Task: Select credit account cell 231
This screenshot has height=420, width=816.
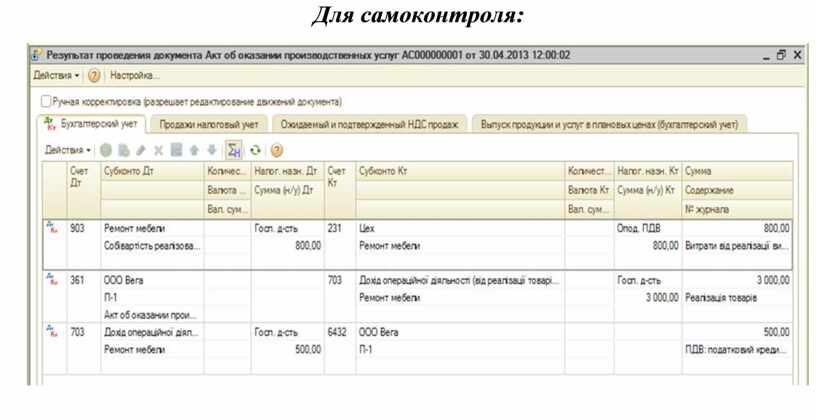Action: (x=340, y=228)
